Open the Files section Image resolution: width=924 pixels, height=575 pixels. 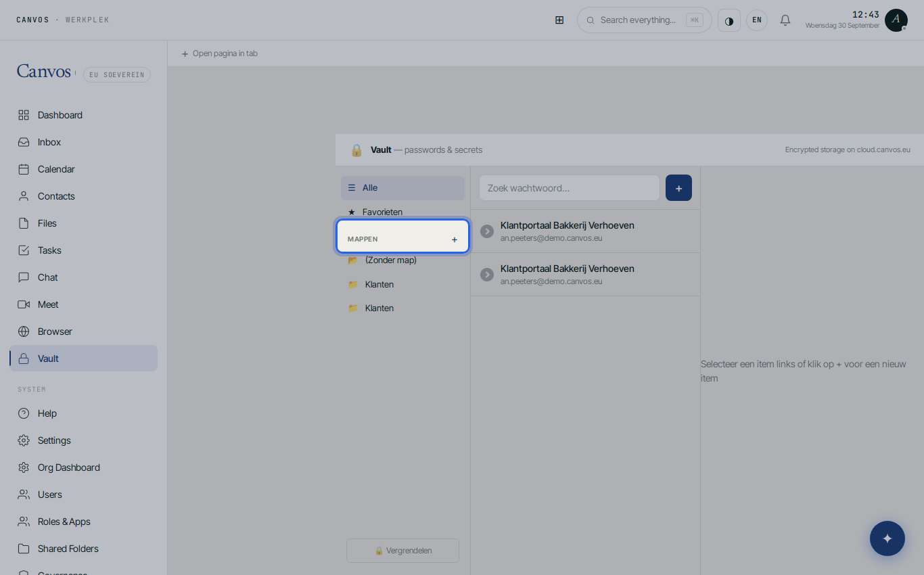click(x=83, y=223)
